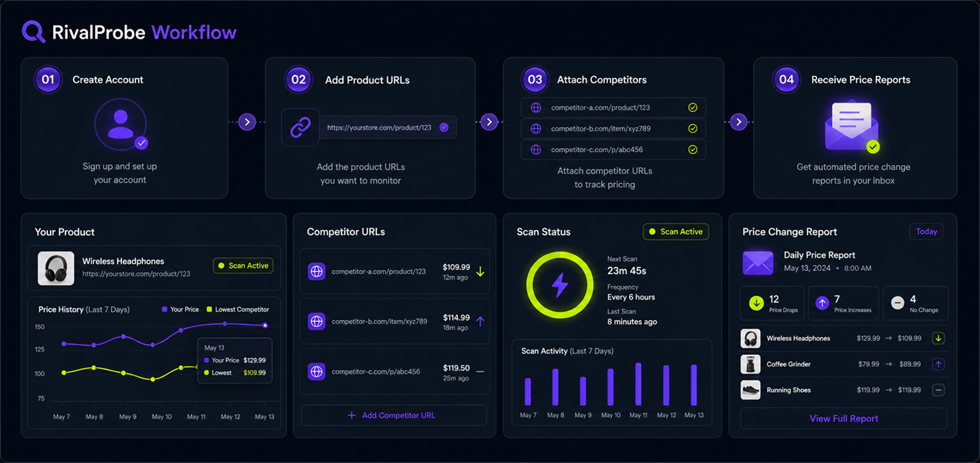Click the headphones thumbnail in Price Change Report
The height and width of the screenshot is (463, 980).
coord(750,338)
